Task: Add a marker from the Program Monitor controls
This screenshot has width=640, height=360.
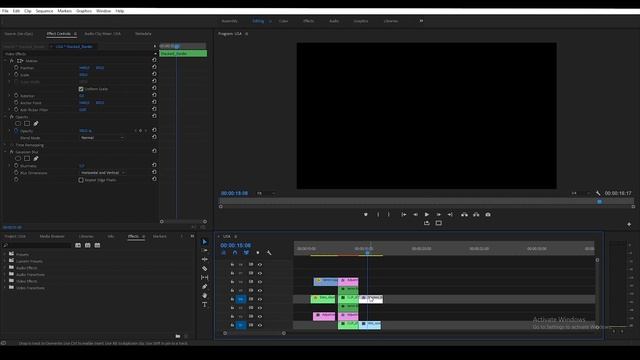Action: click(366, 214)
